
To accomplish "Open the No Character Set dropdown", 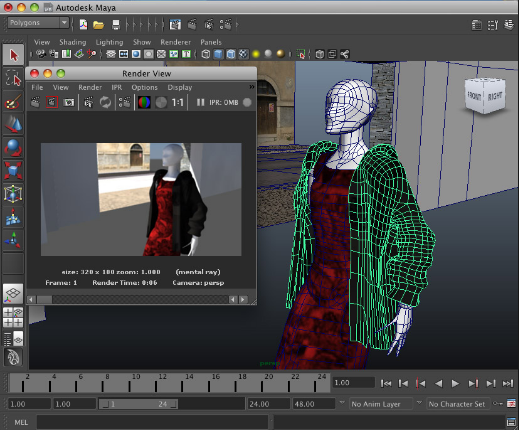I will [458, 404].
